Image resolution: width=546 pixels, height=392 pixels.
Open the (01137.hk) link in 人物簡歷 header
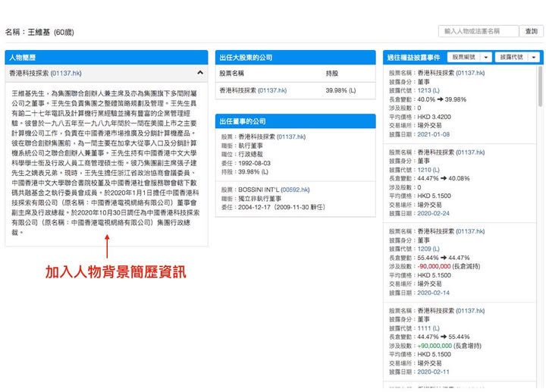(x=66, y=73)
